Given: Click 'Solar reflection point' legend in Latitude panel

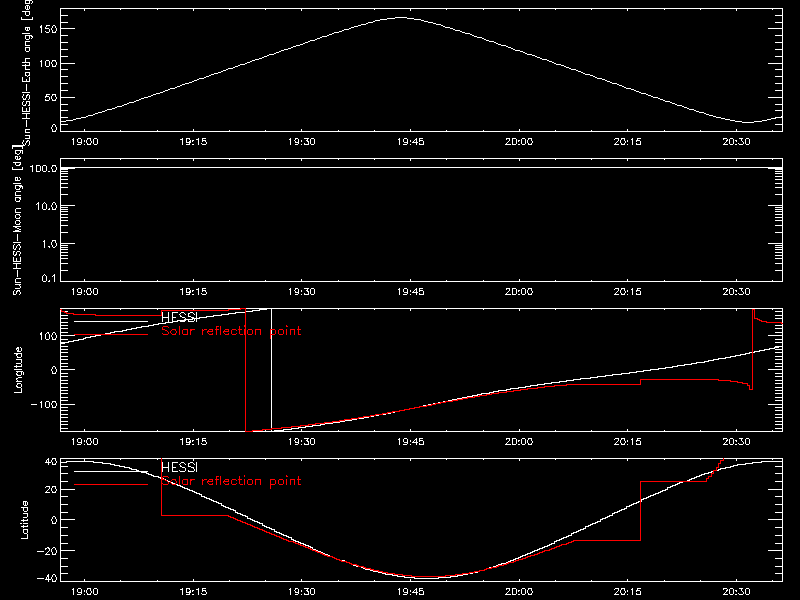Looking at the screenshot, I should click(x=231, y=481).
